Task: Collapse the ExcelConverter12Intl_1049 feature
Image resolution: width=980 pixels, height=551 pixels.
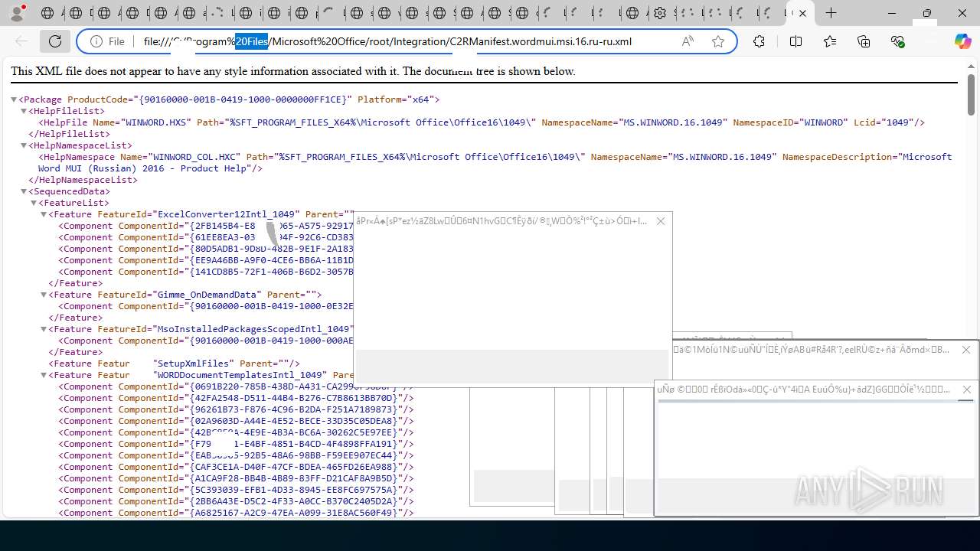Action: pyautogui.click(x=44, y=214)
